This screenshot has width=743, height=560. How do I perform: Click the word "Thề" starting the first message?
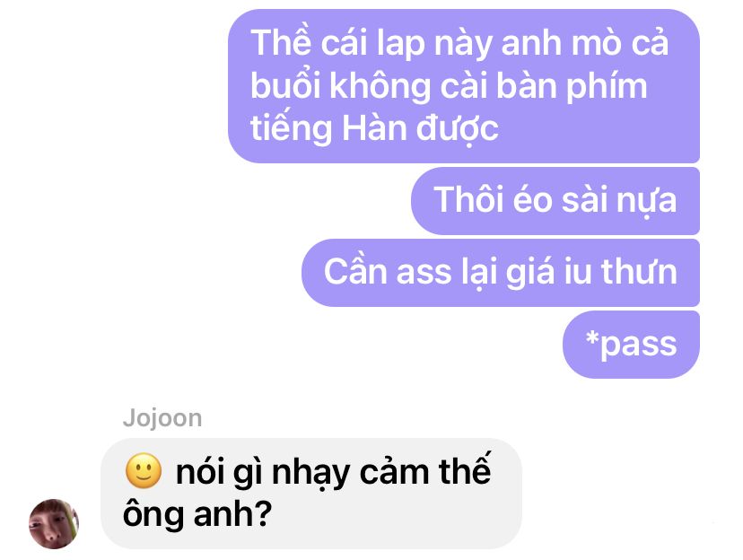coord(281,42)
